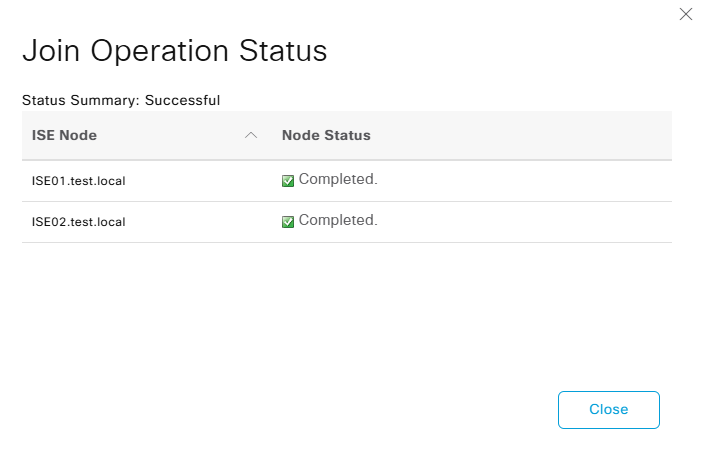The width and height of the screenshot is (712, 464).
Task: Click the word Join in the dialog title
Action: [x=51, y=50]
